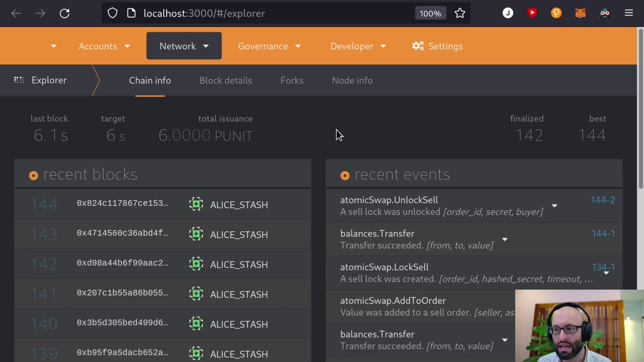The height and width of the screenshot is (362, 644).
Task: Open the Governance dropdown menu
Action: coord(269,46)
